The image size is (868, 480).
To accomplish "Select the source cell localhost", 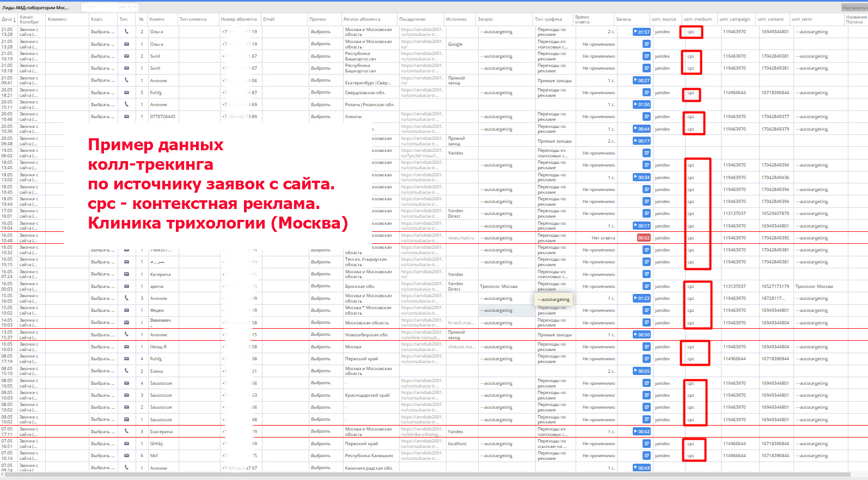I will click(x=457, y=444).
